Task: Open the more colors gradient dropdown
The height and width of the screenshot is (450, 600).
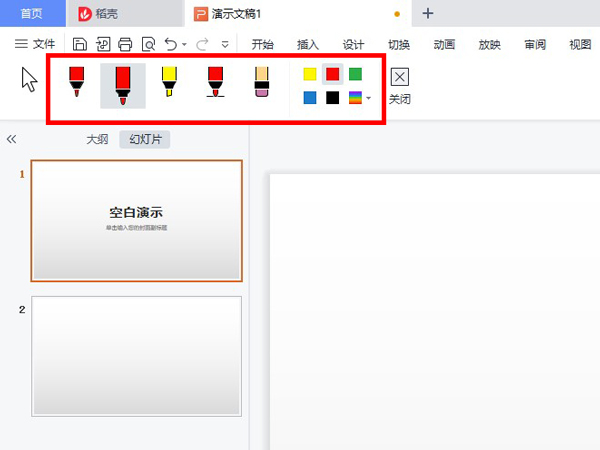Action: [359, 97]
